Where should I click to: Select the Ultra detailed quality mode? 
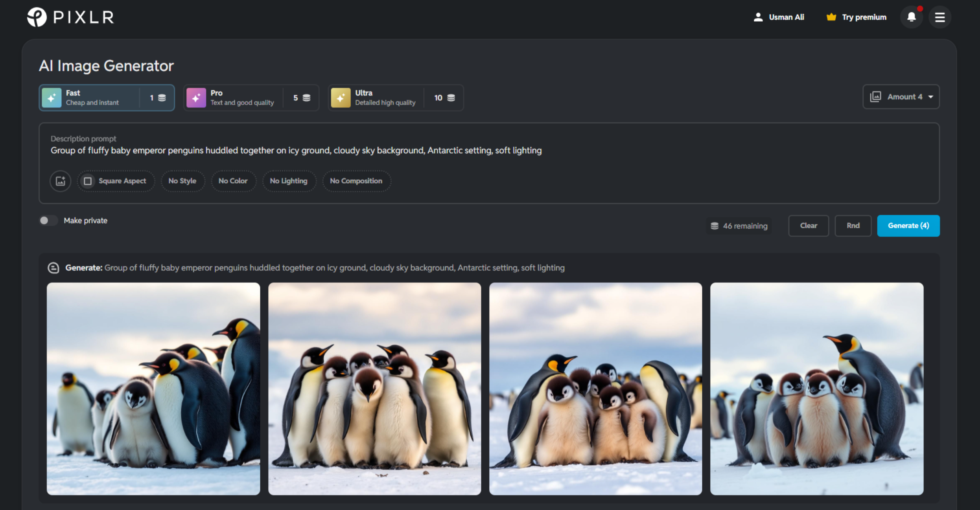(396, 98)
